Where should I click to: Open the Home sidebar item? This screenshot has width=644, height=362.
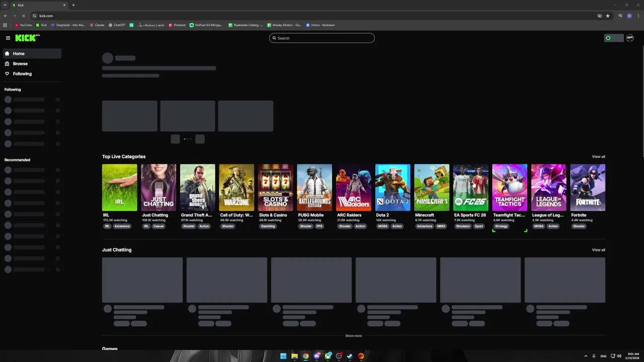click(32, 53)
